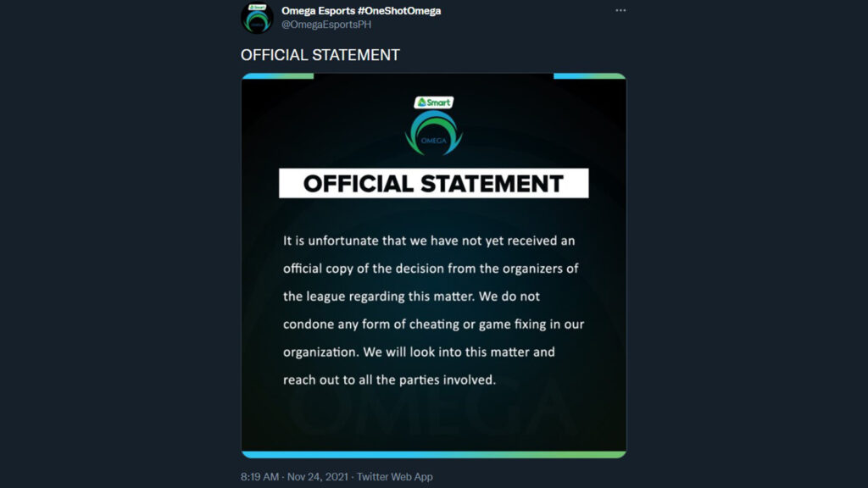Open the @OmegaEsportsPH handle link

click(x=326, y=25)
